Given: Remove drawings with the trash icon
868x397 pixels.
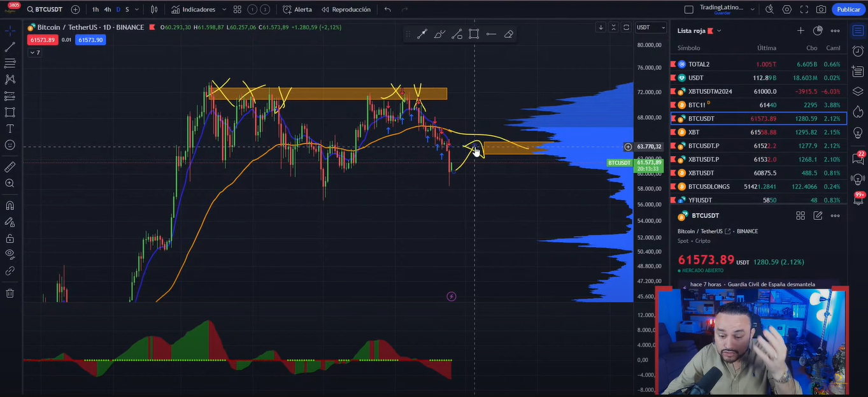Looking at the screenshot, I should click(x=10, y=293).
